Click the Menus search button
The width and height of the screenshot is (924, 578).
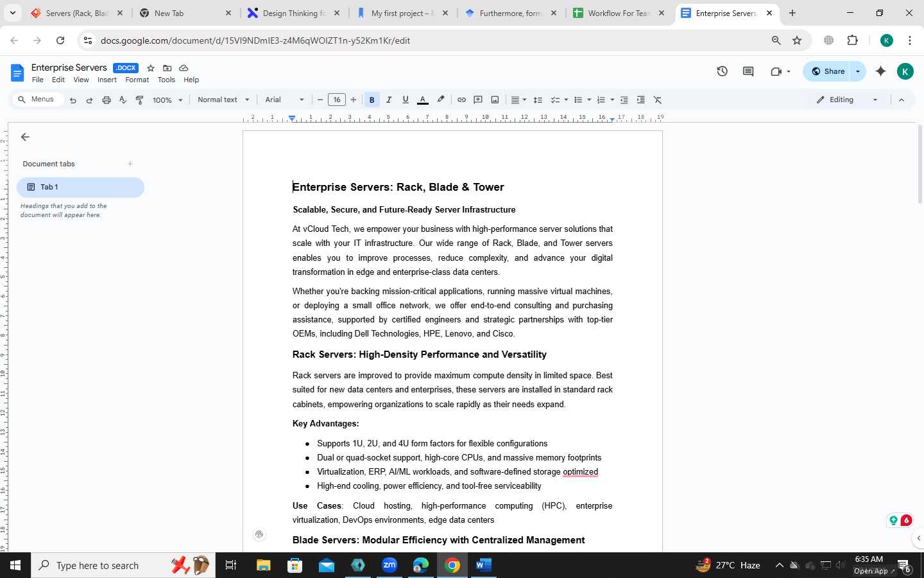[37, 100]
